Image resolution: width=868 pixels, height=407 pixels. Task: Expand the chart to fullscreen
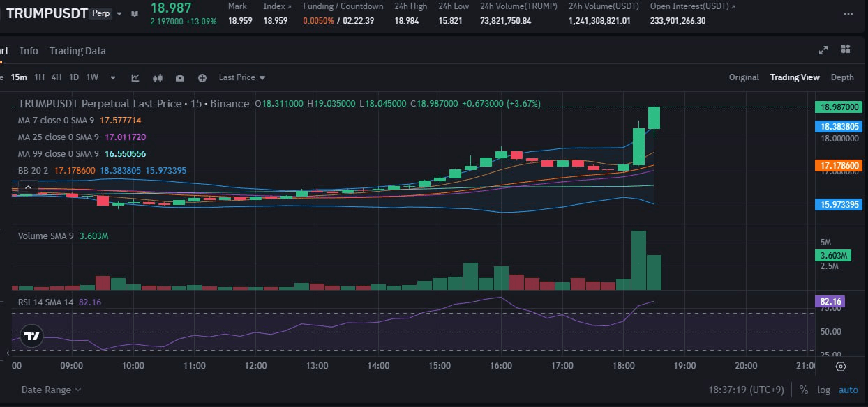point(823,49)
